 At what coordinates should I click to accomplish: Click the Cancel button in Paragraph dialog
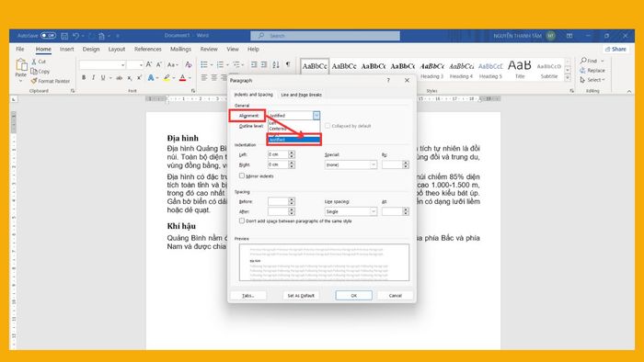(395, 295)
